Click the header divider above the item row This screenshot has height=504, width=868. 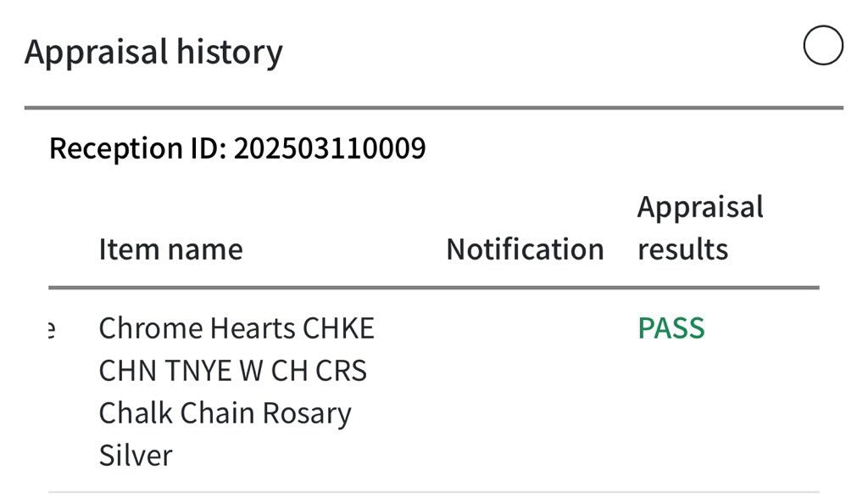[433, 288]
